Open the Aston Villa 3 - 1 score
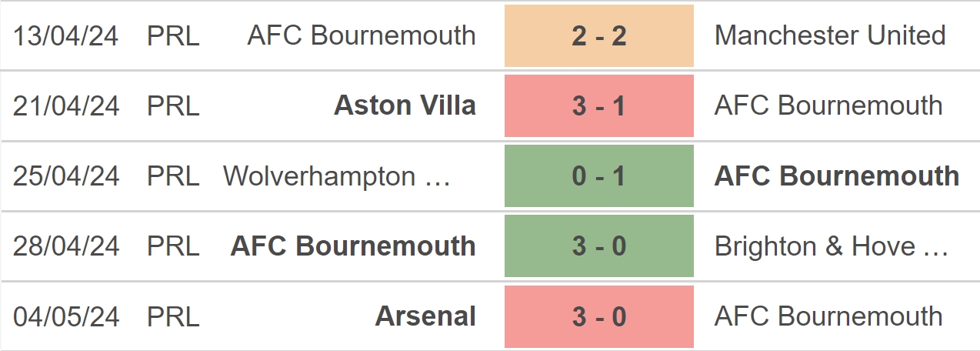 (599, 105)
